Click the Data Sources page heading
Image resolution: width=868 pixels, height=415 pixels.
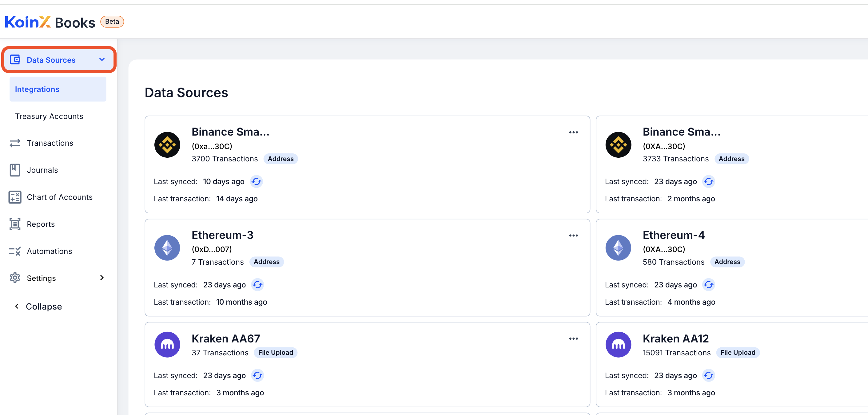pyautogui.click(x=186, y=93)
